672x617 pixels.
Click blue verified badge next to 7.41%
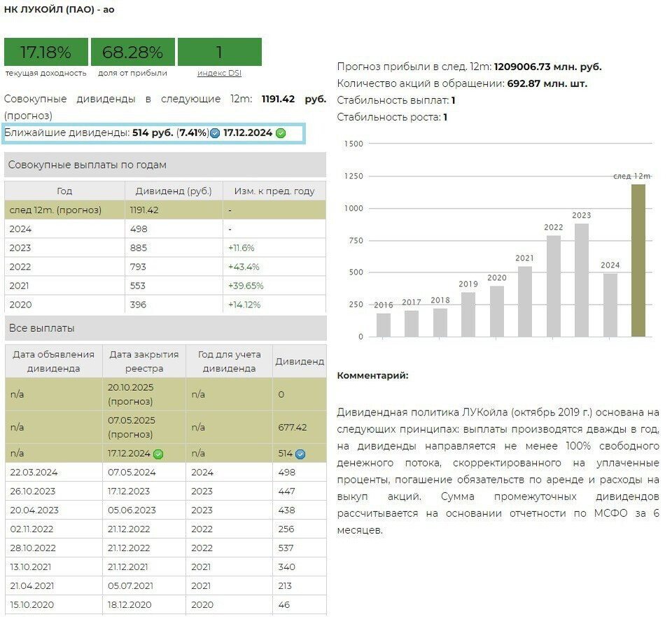pos(215,133)
